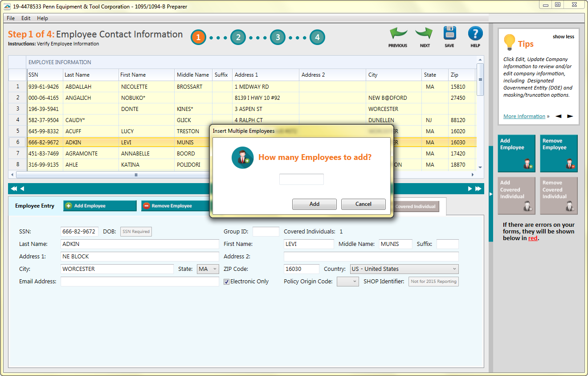588x376 pixels.
Task: Click the green Previous arrow icon
Action: [x=398, y=34]
